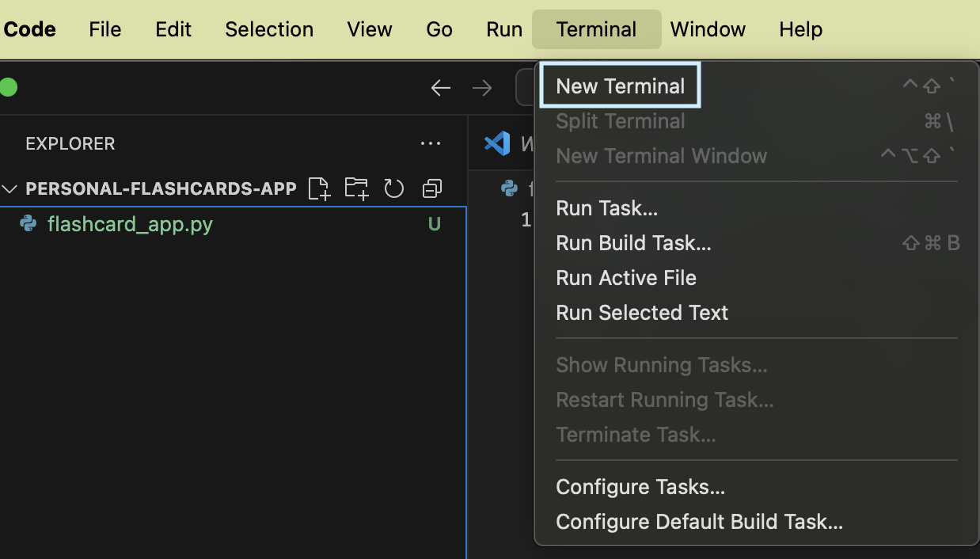The width and height of the screenshot is (980, 559).
Task: Choose Run Active File
Action: point(626,278)
